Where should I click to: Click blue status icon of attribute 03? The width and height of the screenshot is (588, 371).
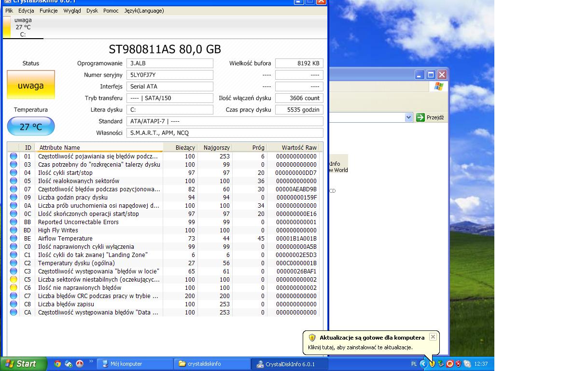pos(14,164)
